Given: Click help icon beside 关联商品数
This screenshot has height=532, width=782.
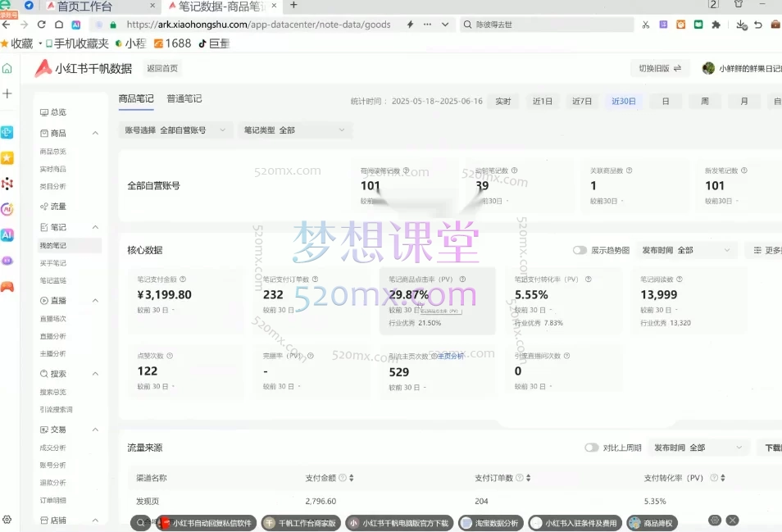Looking at the screenshot, I should [629, 170].
